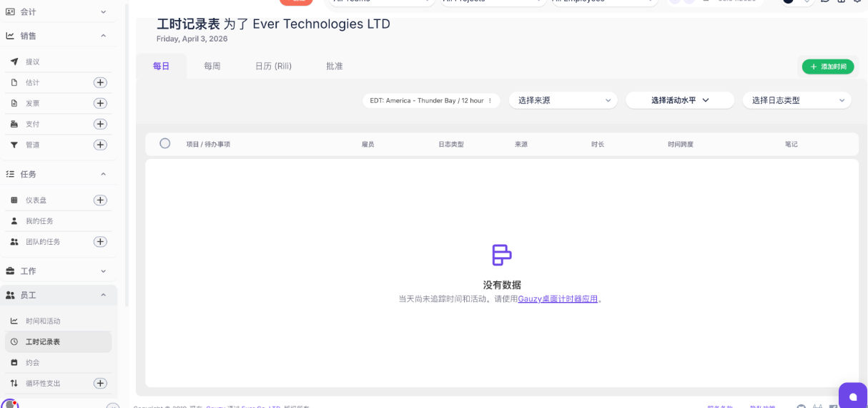The height and width of the screenshot is (408, 868).
Task: Switch to the 每周 tab
Action: [212, 66]
